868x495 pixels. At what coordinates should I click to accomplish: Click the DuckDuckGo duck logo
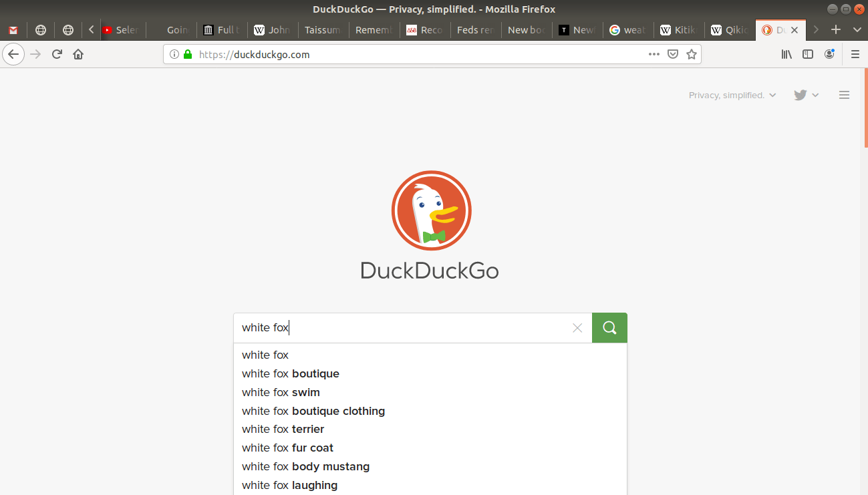(431, 210)
